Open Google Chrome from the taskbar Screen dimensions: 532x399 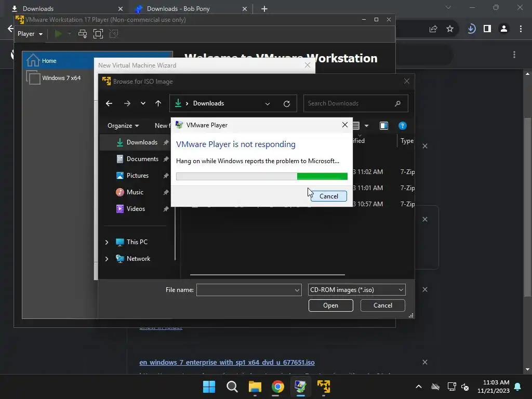coord(277,387)
